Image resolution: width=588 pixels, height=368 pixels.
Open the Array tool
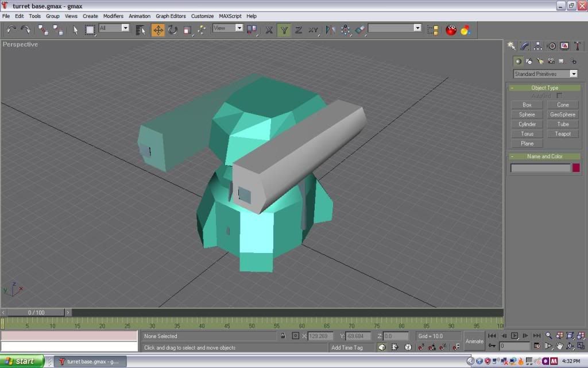[x=345, y=30]
